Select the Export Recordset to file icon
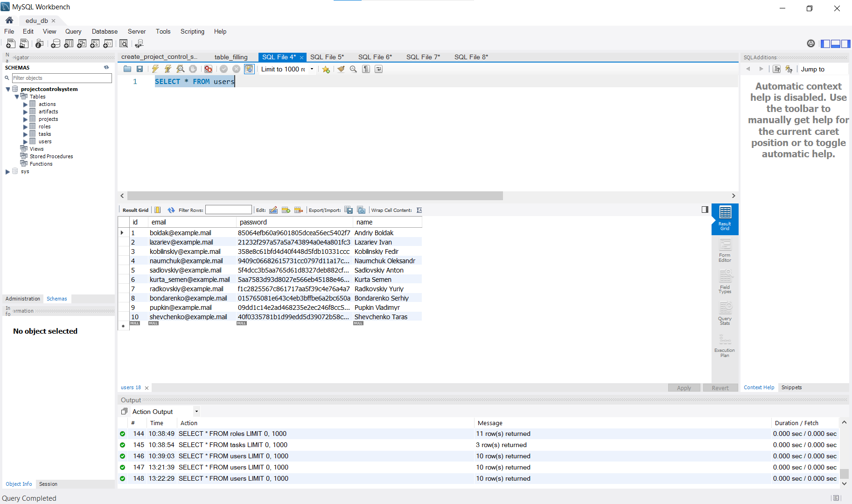 point(349,210)
